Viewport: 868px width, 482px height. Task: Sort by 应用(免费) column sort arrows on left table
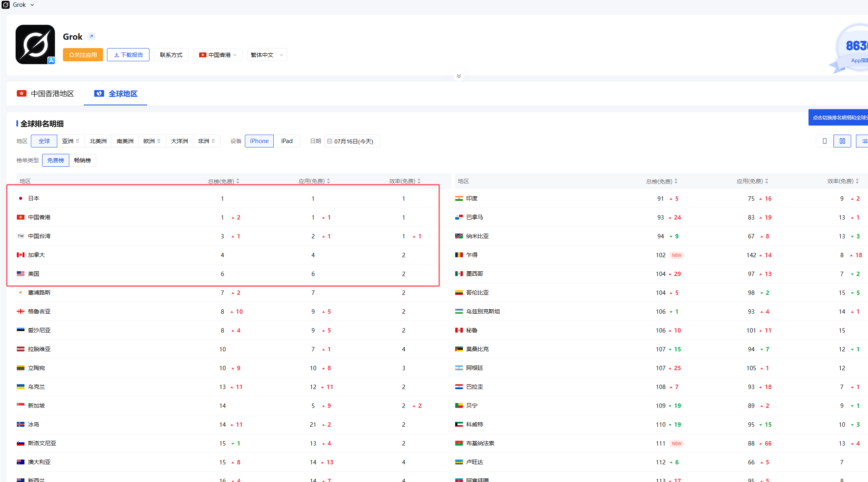tap(328, 182)
